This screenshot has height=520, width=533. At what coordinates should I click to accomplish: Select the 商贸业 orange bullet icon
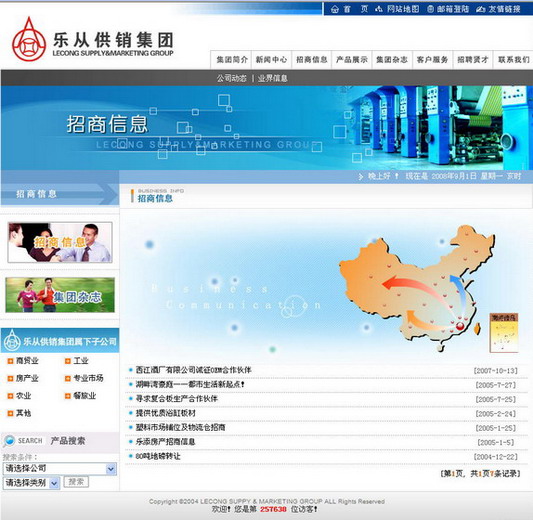10,361
